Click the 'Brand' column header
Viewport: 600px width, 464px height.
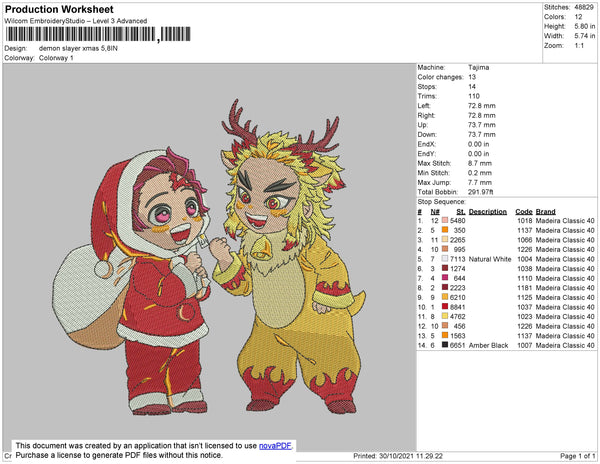point(545,212)
